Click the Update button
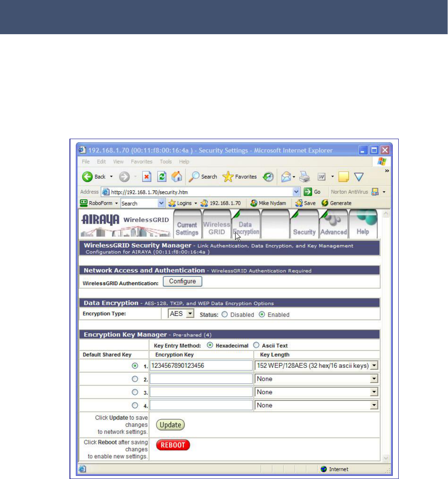 click(170, 425)
